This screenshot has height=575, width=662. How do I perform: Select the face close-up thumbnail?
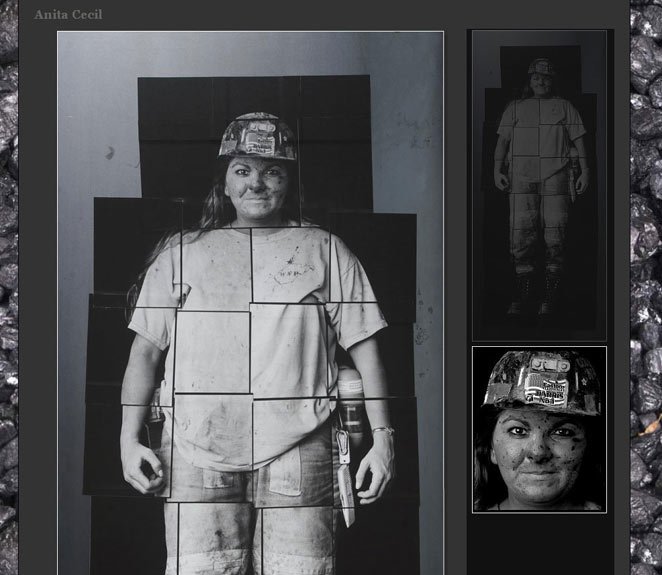coord(539,429)
